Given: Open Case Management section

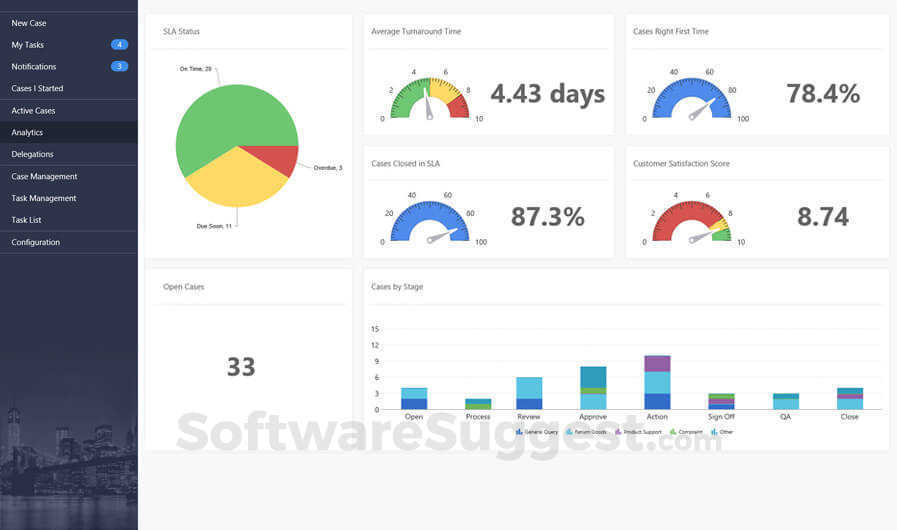Looking at the screenshot, I should [69, 176].
